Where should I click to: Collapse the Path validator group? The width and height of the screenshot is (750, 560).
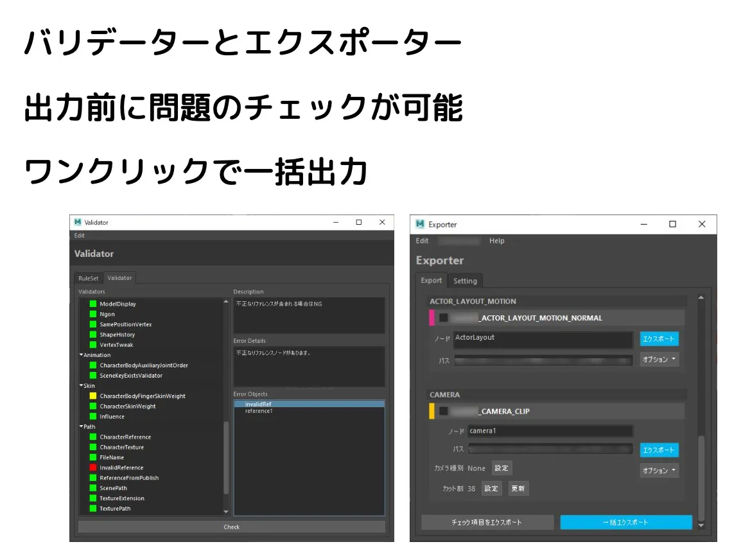83,426
